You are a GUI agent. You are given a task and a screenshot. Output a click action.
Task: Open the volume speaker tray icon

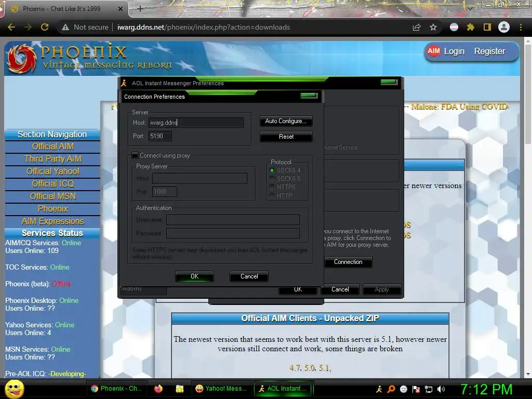441,389
